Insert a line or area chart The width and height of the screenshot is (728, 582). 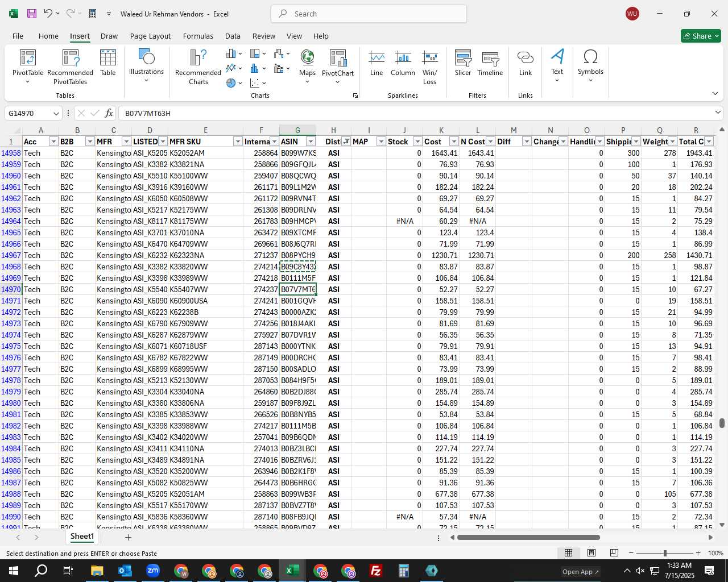click(234, 68)
